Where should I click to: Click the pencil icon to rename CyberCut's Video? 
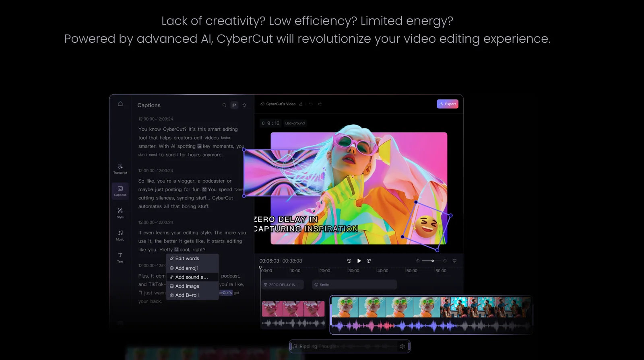tap(301, 104)
